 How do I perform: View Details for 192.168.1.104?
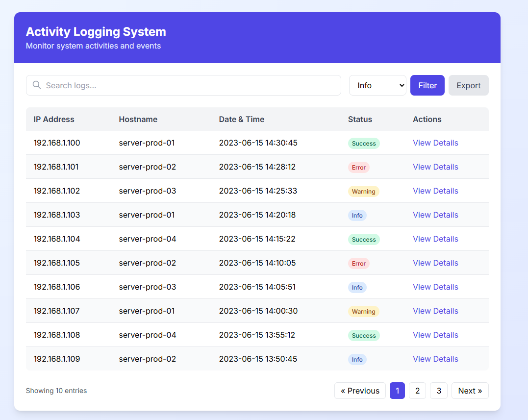[435, 239]
